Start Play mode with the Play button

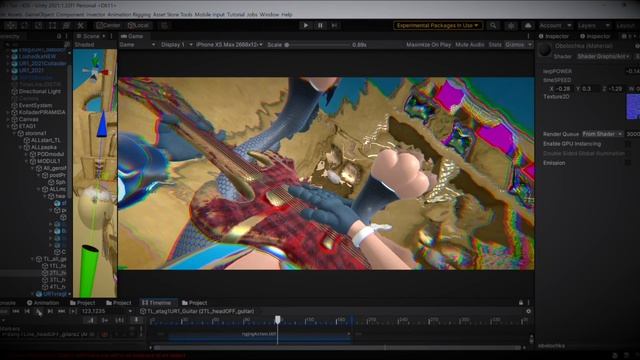(x=305, y=25)
